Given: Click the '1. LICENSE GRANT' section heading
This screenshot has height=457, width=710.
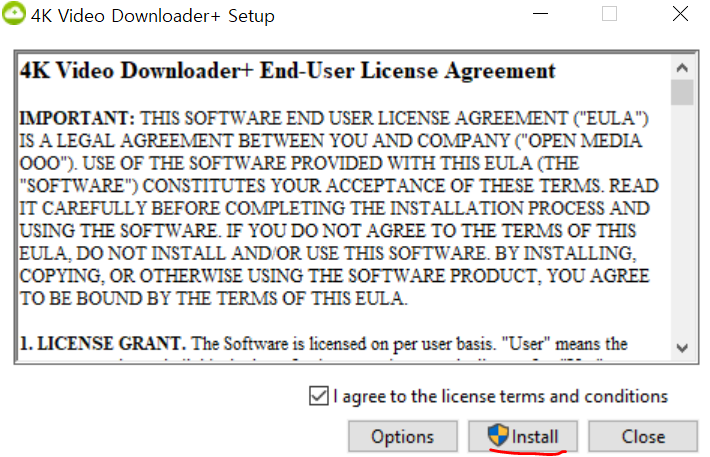Looking at the screenshot, I should coord(103,343).
